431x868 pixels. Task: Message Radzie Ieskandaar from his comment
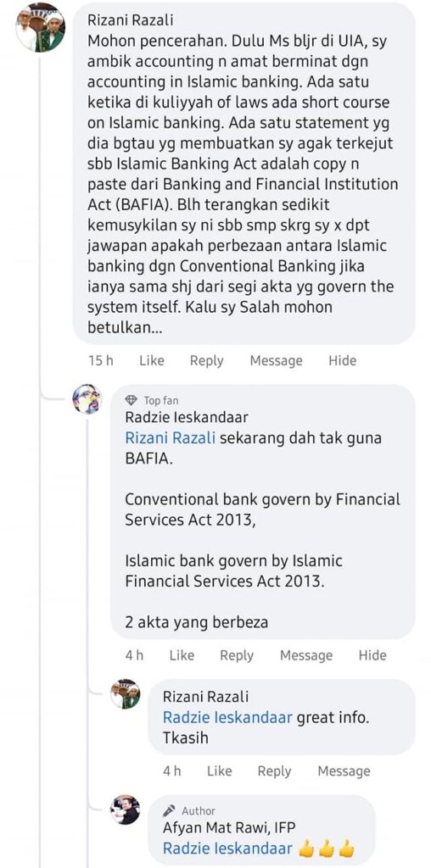[x=305, y=655]
